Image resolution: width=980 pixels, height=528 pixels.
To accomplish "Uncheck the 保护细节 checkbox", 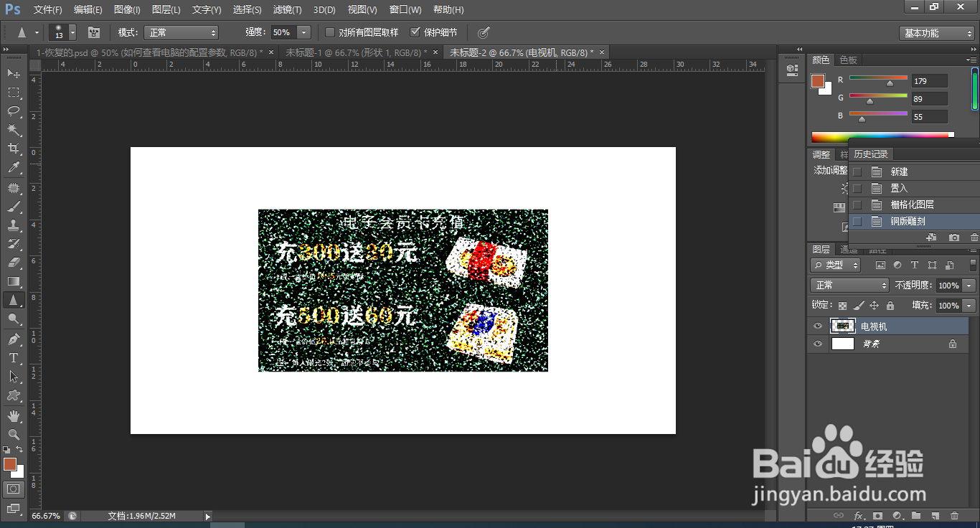I will pos(416,32).
